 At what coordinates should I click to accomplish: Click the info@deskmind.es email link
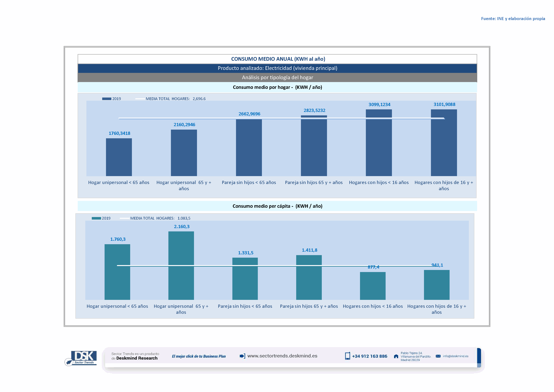pyautogui.click(x=456, y=356)
